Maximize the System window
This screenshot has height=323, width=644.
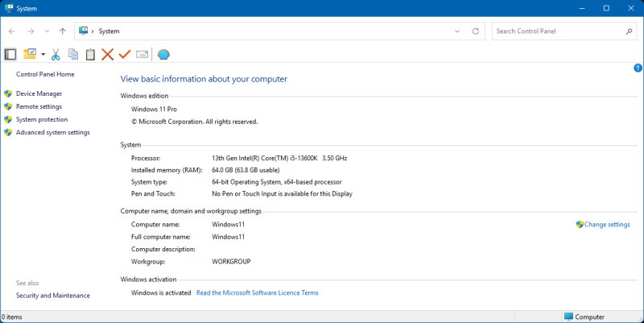tap(606, 8)
